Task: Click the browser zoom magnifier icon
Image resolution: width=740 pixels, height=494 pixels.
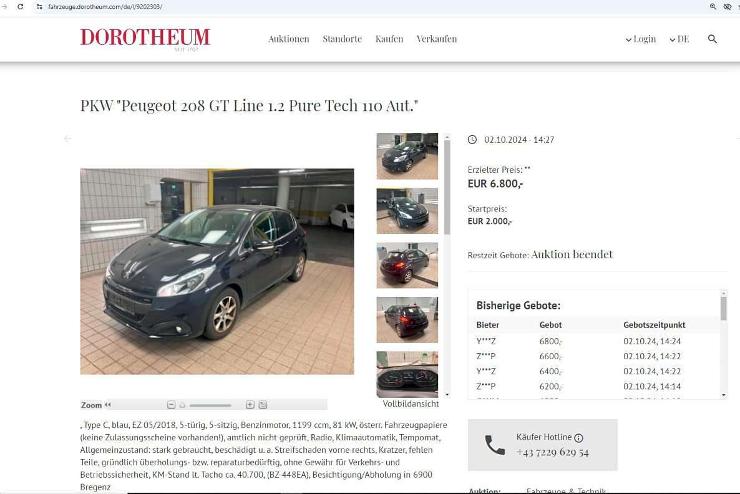Action: pyautogui.click(x=713, y=7)
